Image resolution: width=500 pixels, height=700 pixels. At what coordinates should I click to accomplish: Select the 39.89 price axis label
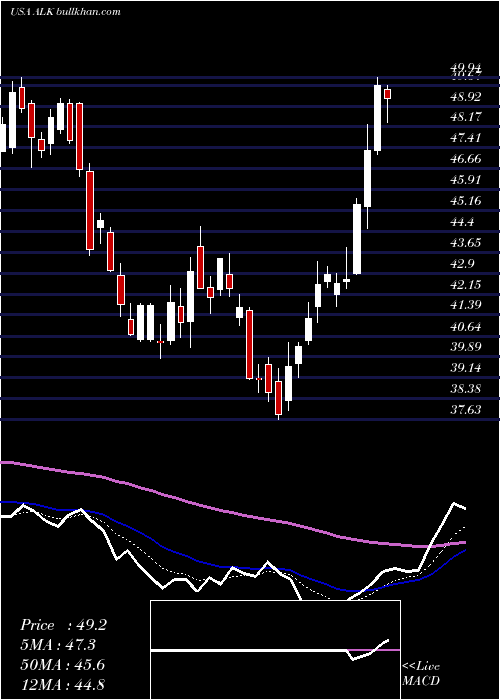coord(466,347)
